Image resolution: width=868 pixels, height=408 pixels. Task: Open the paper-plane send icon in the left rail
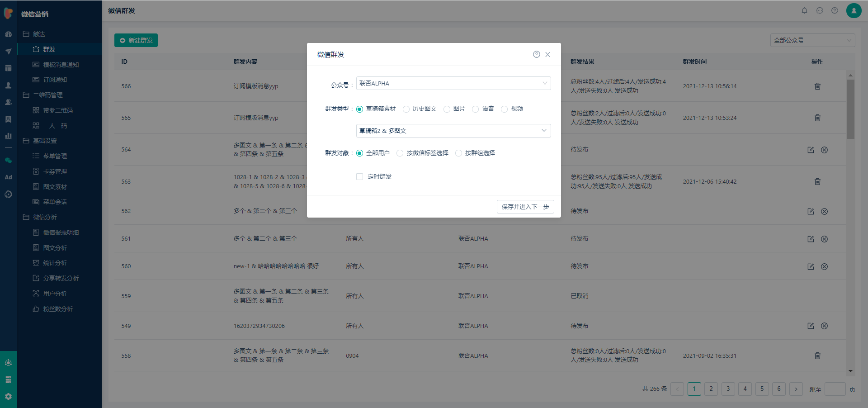click(x=8, y=51)
